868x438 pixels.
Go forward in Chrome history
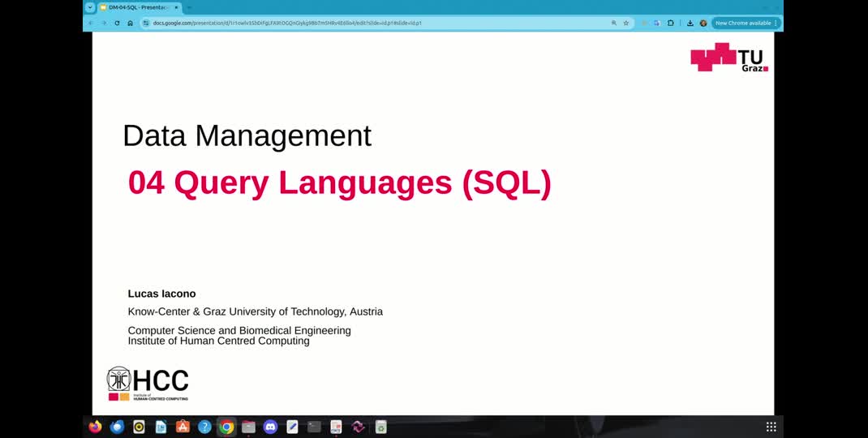pyautogui.click(x=104, y=24)
